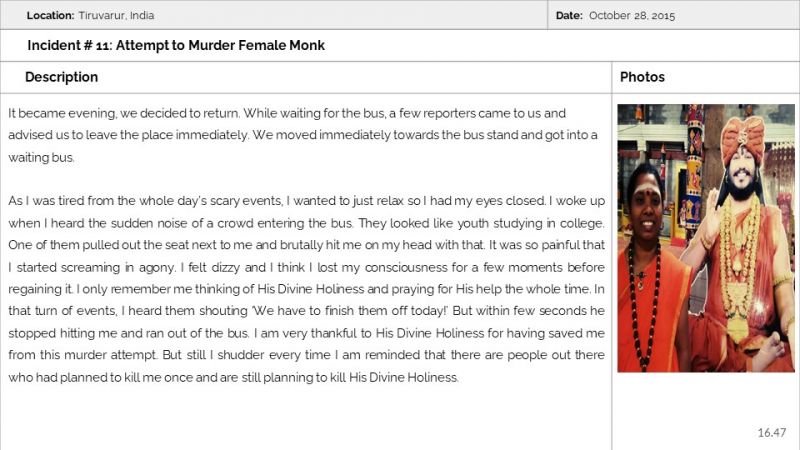
Task: Click the final line starting 'who had planned'
Action: coord(232,377)
